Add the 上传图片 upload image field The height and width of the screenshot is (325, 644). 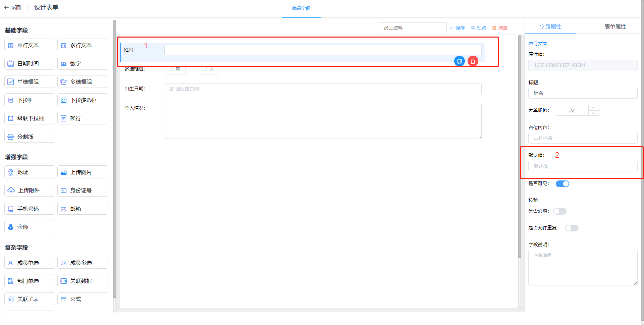point(83,172)
